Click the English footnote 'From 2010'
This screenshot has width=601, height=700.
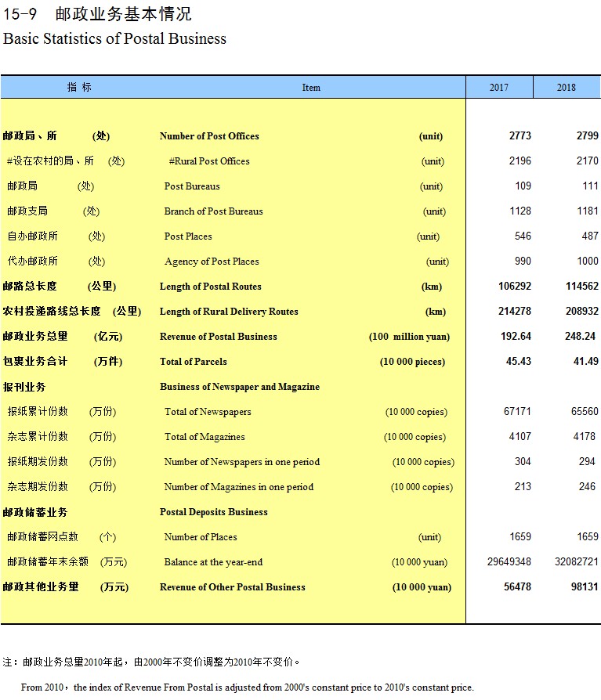pos(247,687)
